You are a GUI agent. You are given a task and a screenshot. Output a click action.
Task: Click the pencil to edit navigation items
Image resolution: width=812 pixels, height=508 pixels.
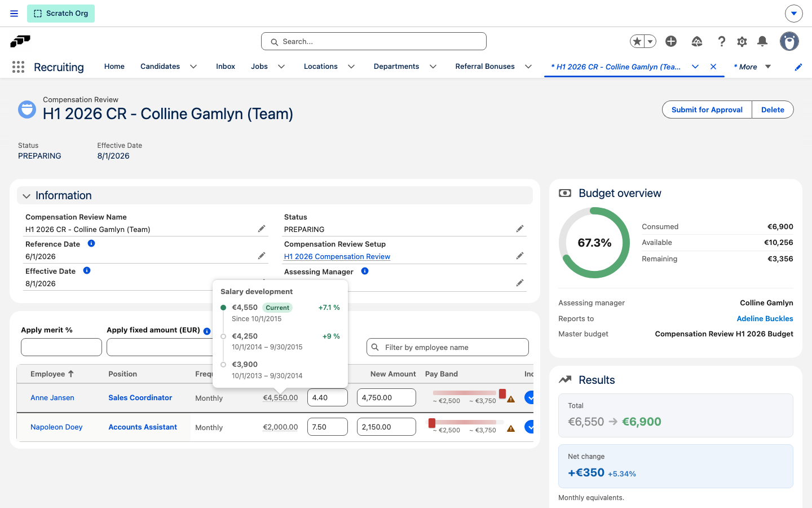tap(798, 67)
